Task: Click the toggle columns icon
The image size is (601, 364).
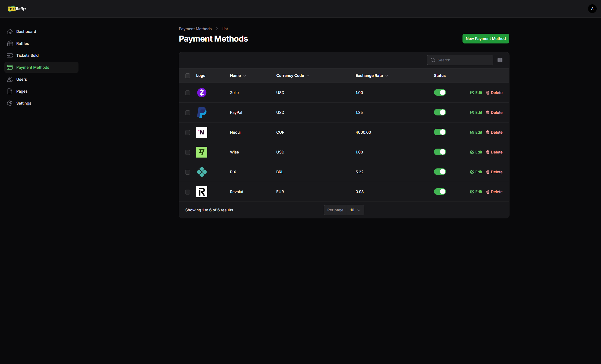Action: 500,60
